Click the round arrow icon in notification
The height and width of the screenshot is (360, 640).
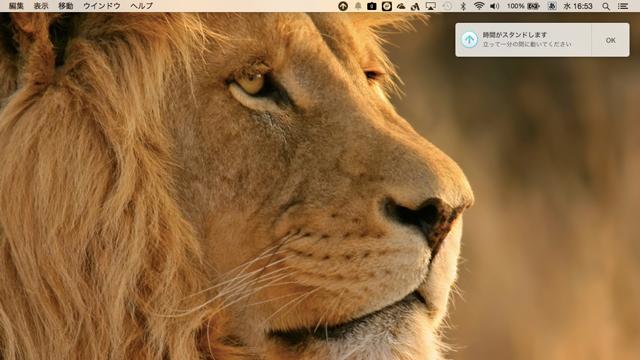469,40
